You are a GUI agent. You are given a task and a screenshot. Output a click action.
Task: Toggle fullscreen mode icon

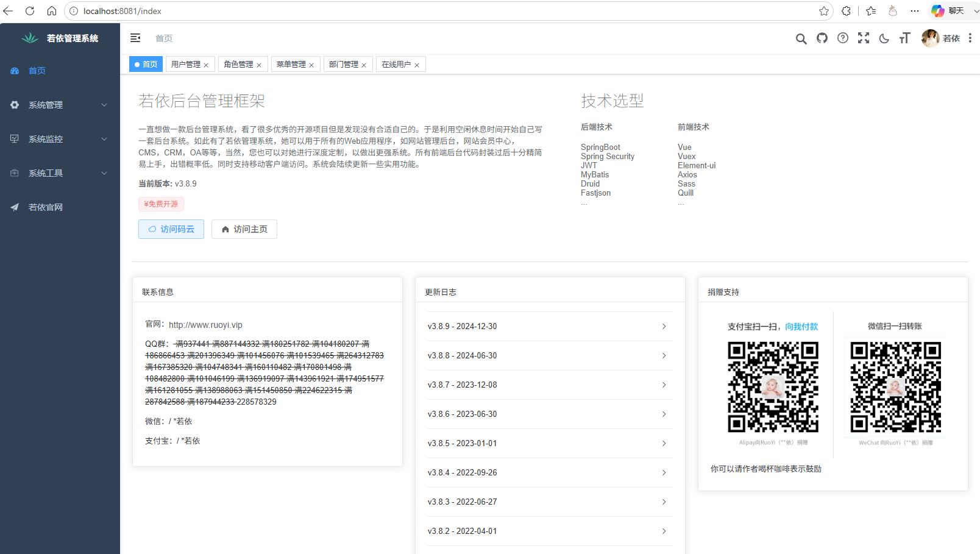(864, 38)
